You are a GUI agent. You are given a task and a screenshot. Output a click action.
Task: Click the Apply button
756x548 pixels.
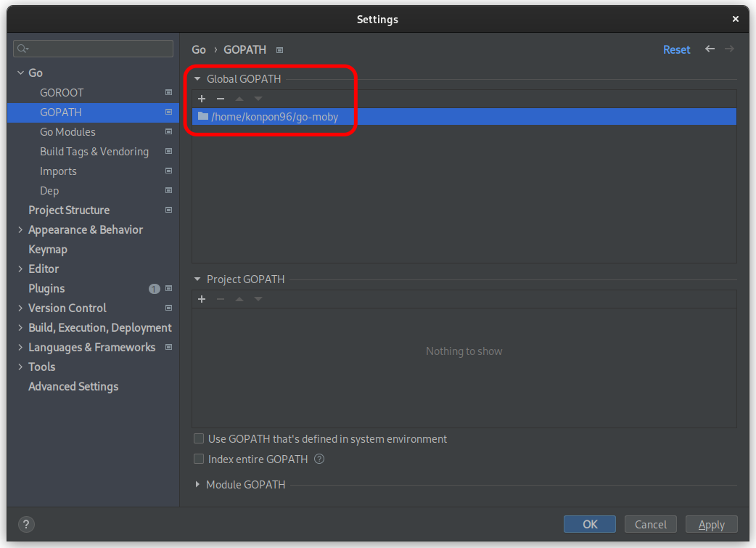[x=711, y=524]
